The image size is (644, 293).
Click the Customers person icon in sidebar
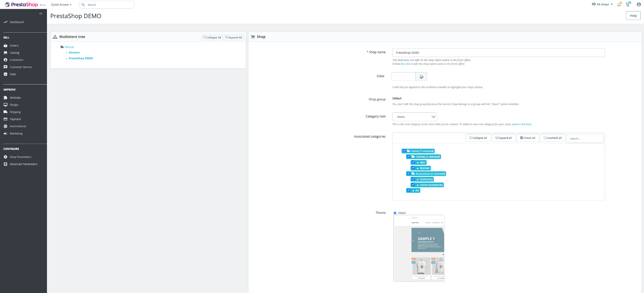[x=5, y=60]
